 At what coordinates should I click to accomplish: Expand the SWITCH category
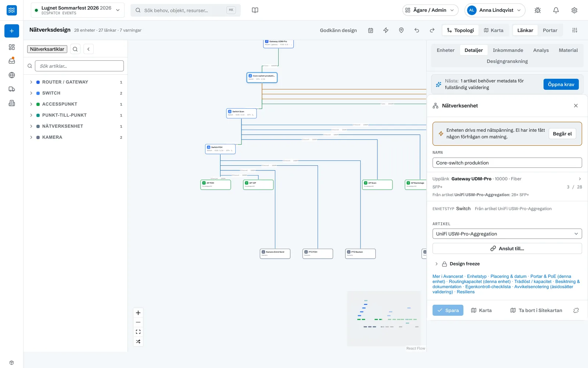76,93
